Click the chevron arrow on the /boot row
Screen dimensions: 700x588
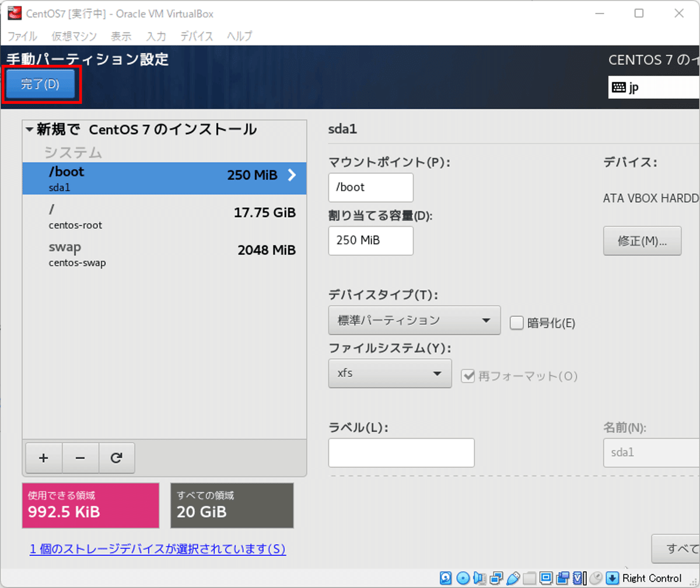tap(293, 175)
